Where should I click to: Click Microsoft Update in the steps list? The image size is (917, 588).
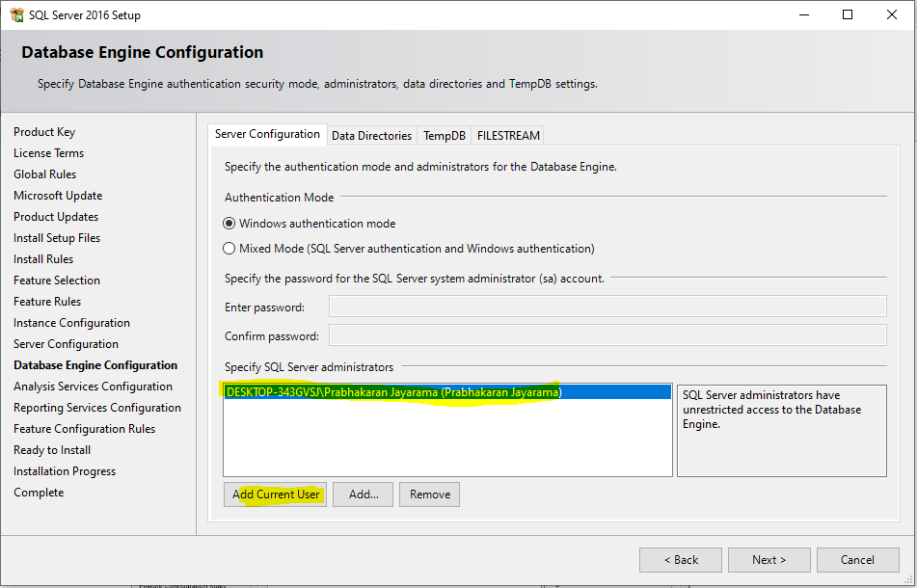[58, 196]
